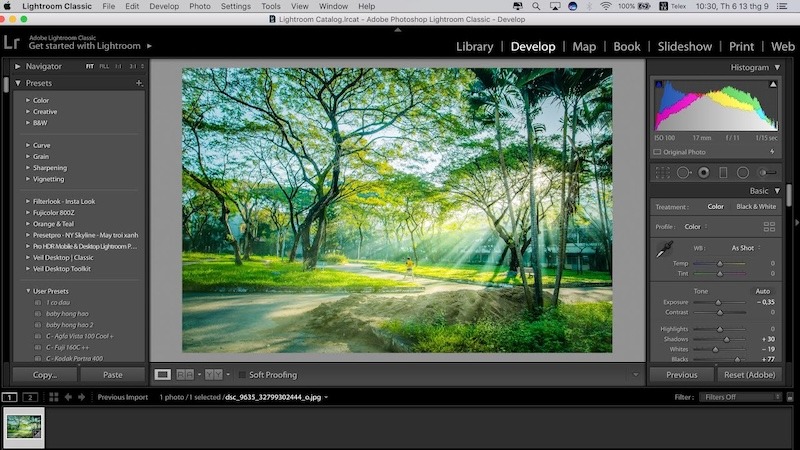
Task: Select second window display button 2
Action: [x=30, y=397]
